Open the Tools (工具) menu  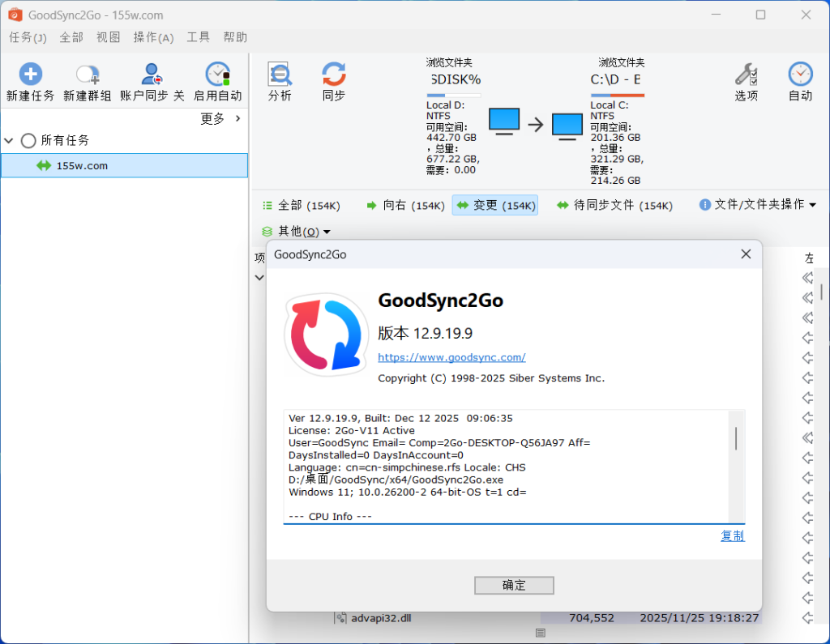[198, 37]
